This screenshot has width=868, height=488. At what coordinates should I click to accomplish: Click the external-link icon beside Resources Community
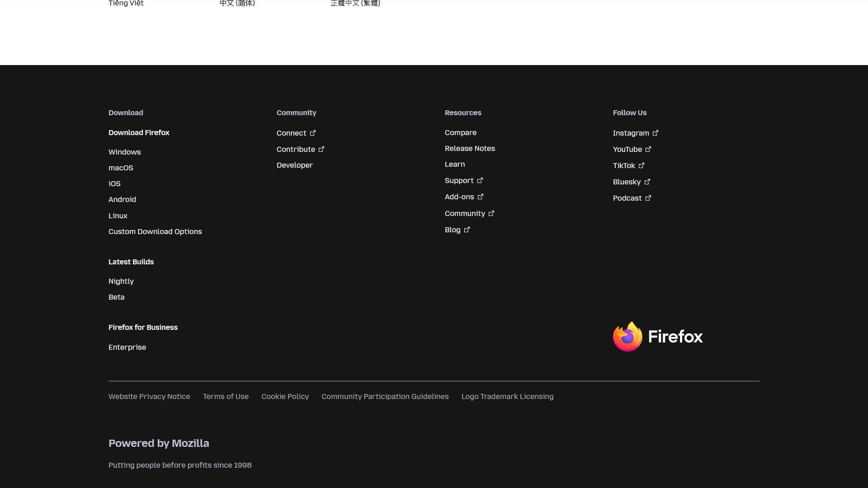[x=491, y=213]
